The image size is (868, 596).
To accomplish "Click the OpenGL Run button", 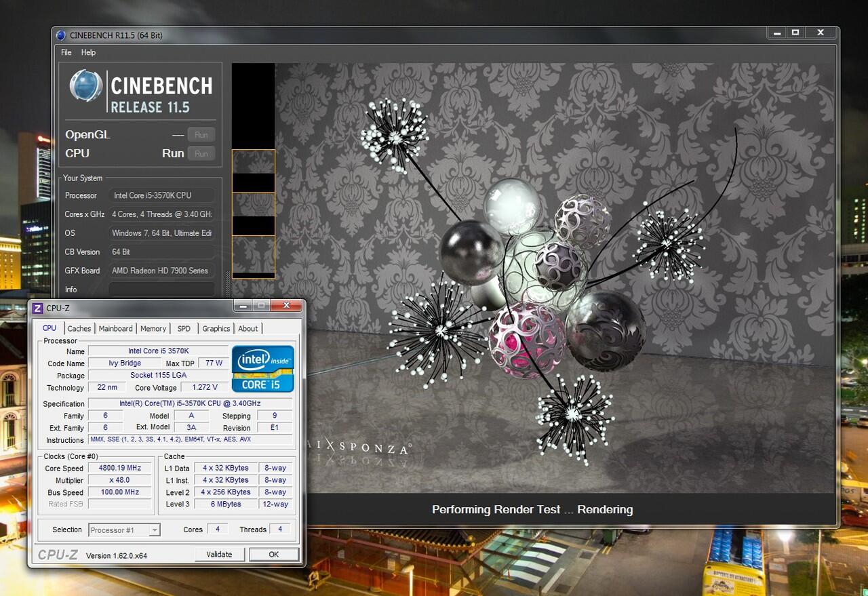I will [201, 135].
